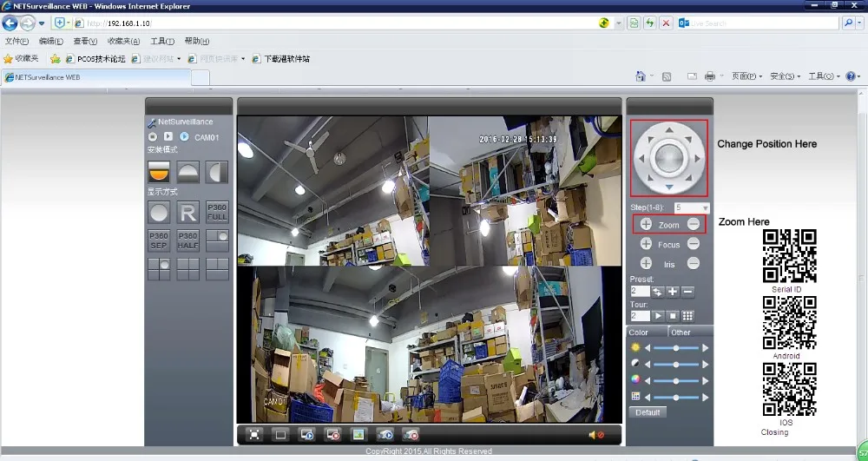868x461 pixels.
Task: Choose the P360 SEP display mode
Action: (159, 240)
